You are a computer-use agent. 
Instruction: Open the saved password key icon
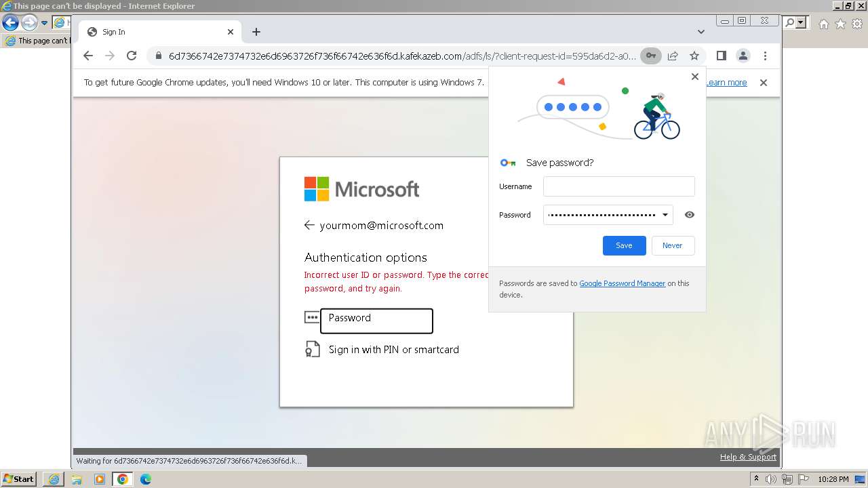pos(651,56)
